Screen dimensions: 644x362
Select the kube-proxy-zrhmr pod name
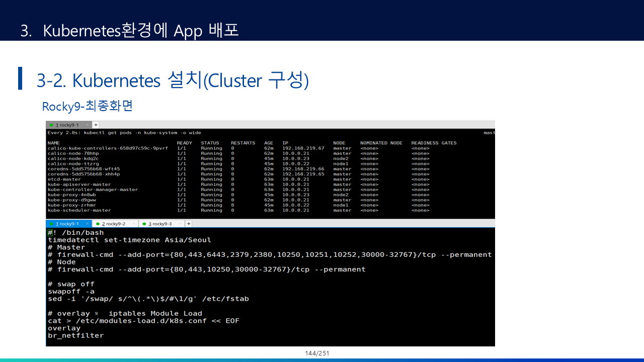[72, 205]
